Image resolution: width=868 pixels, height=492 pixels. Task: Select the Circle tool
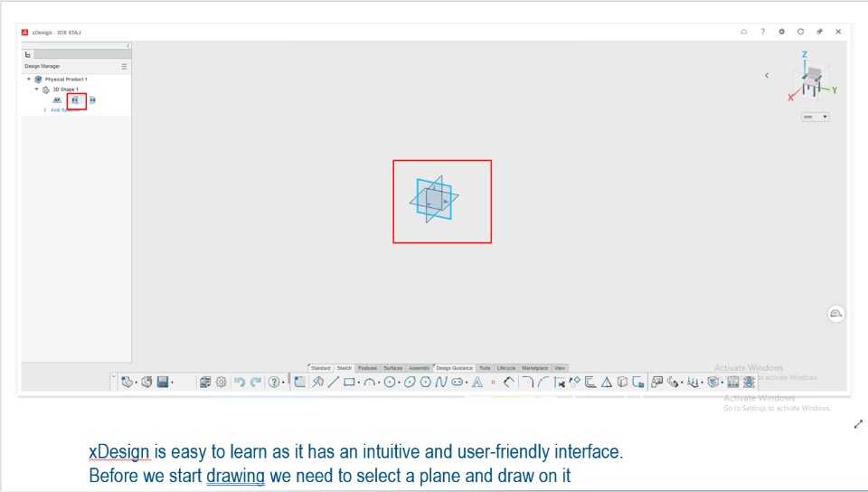tap(390, 382)
